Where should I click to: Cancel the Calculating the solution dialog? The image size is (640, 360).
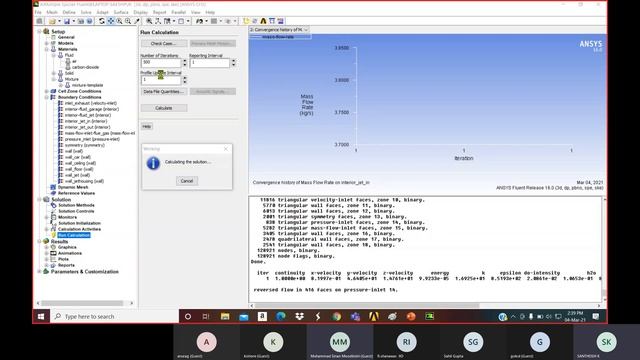point(187,181)
